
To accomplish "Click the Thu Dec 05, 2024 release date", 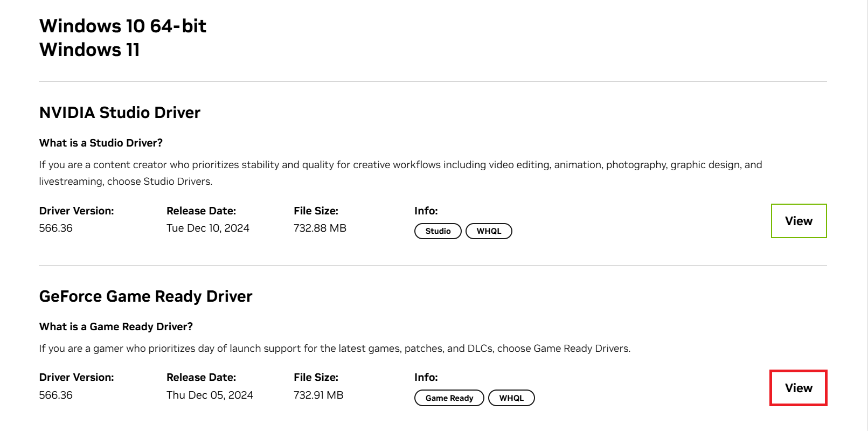I will coord(210,395).
